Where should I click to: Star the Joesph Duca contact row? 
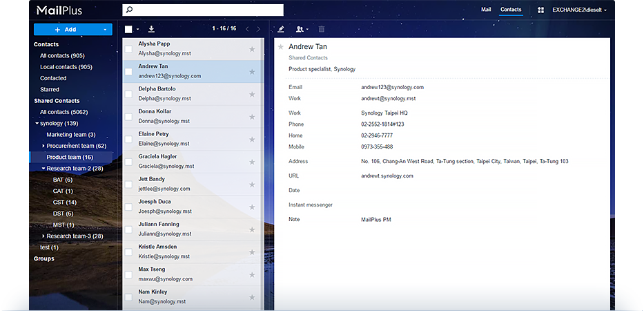252,207
